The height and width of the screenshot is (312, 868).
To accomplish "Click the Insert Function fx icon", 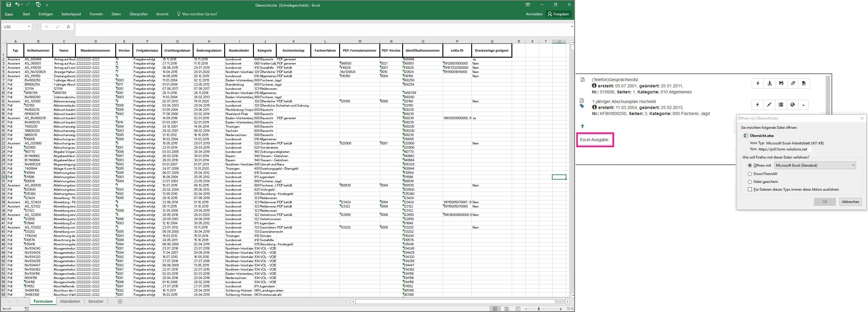I will (x=68, y=27).
